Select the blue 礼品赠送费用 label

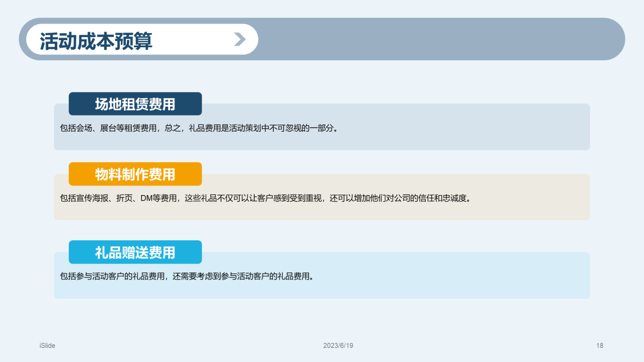pyautogui.click(x=135, y=252)
